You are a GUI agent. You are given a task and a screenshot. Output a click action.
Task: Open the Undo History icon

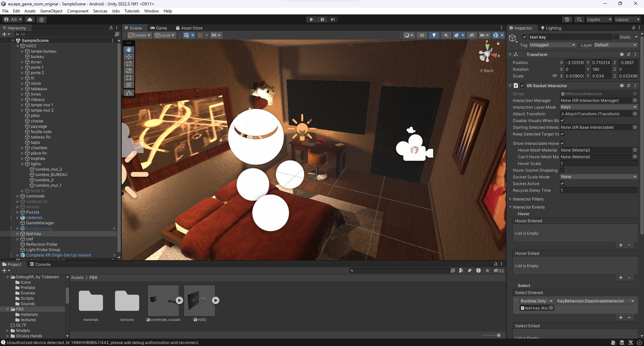pyautogui.click(x=567, y=19)
